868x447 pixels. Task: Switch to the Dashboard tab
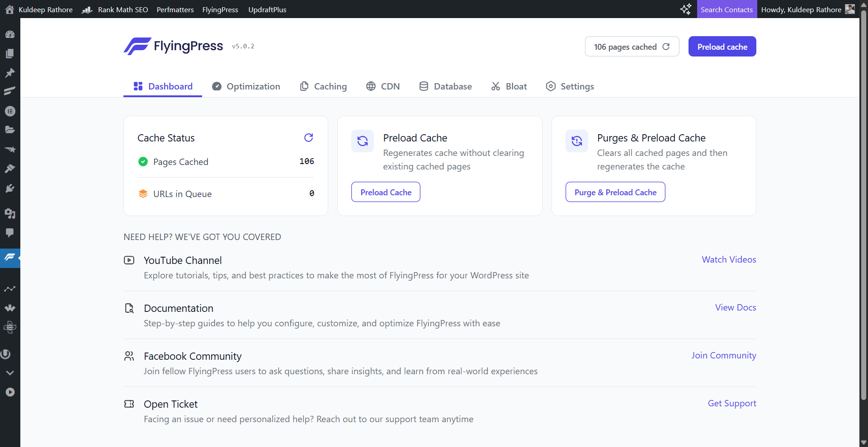163,86
